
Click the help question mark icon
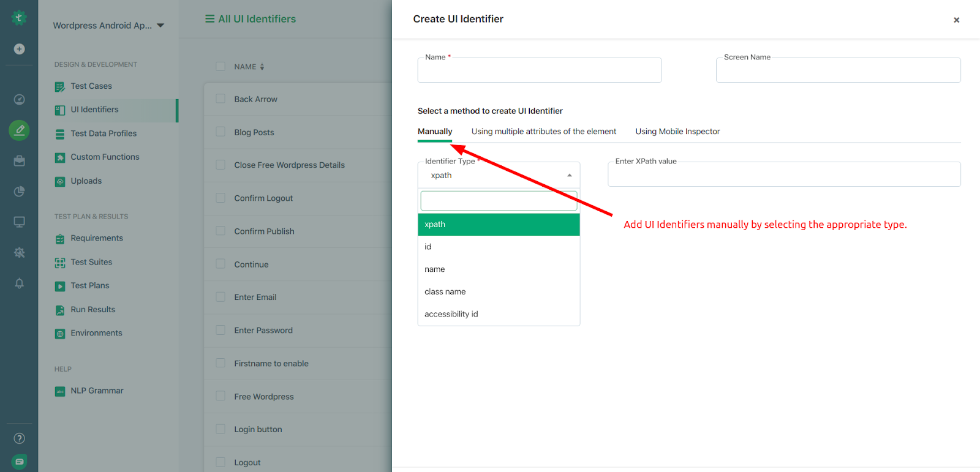(x=19, y=438)
